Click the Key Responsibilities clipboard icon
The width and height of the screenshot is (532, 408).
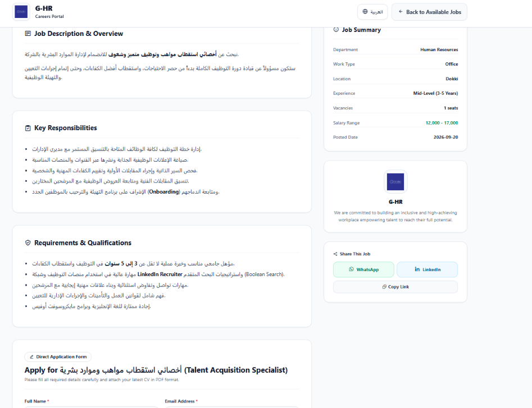click(28, 128)
